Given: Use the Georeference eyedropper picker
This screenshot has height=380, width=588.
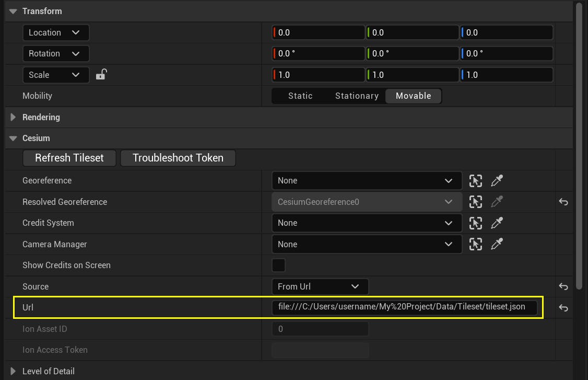Looking at the screenshot, I should [496, 180].
